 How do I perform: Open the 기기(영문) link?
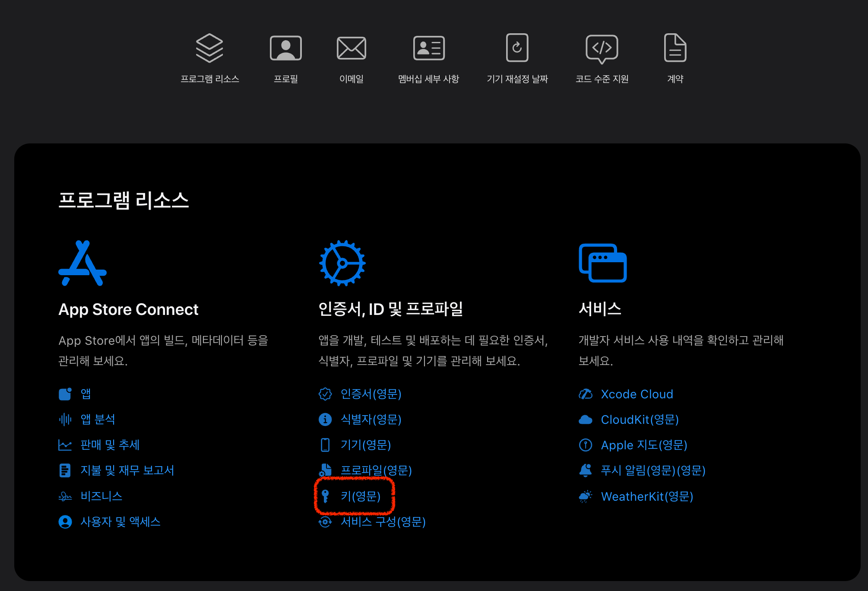pyautogui.click(x=366, y=445)
